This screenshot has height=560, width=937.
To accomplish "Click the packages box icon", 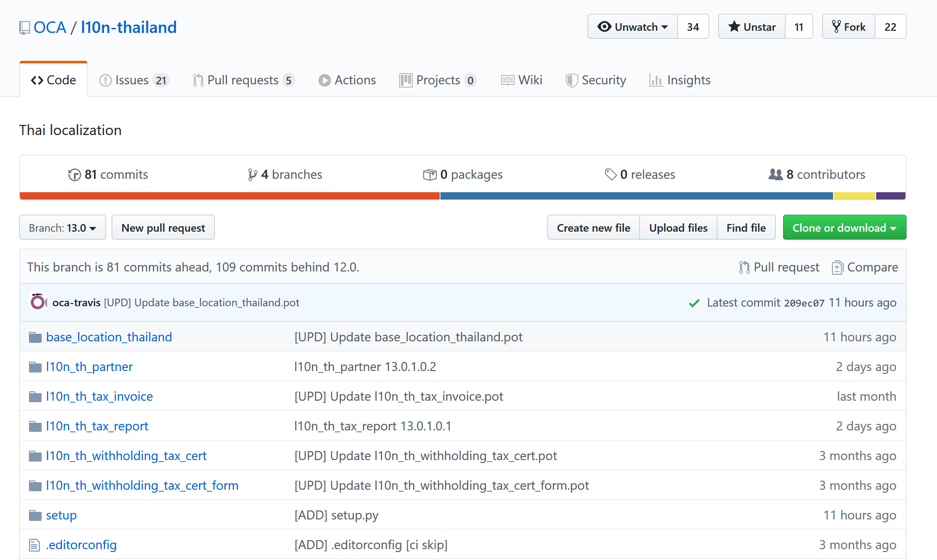I will tap(430, 175).
